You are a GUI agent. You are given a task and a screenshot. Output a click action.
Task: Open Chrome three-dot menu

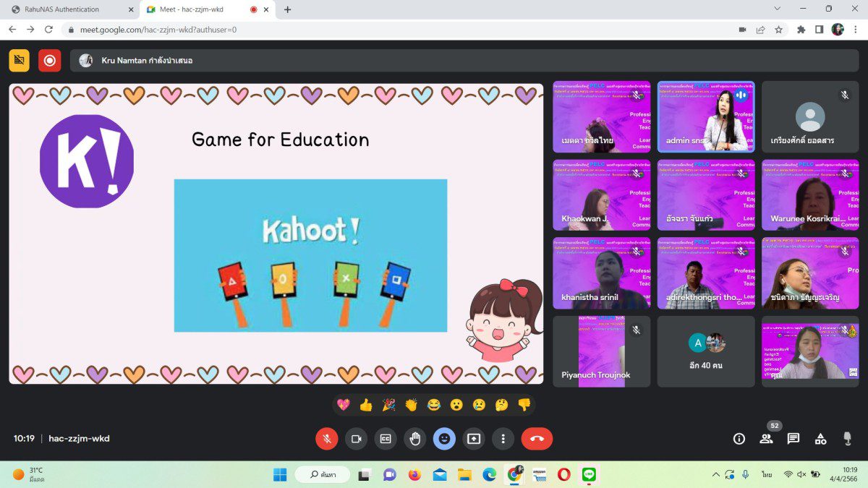[x=856, y=30]
